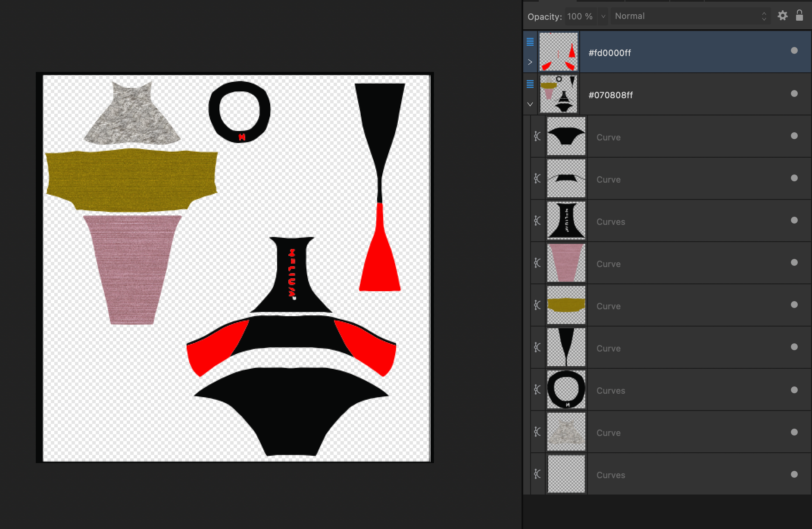
Task: Click the Curve label next to olive band thumbnail
Action: (609, 306)
